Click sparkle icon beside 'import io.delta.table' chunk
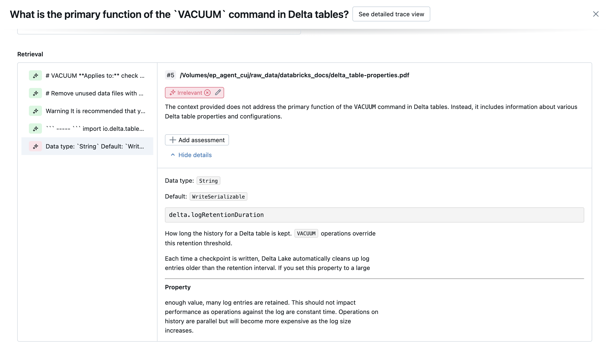This screenshot has width=608, height=364. pos(35,128)
